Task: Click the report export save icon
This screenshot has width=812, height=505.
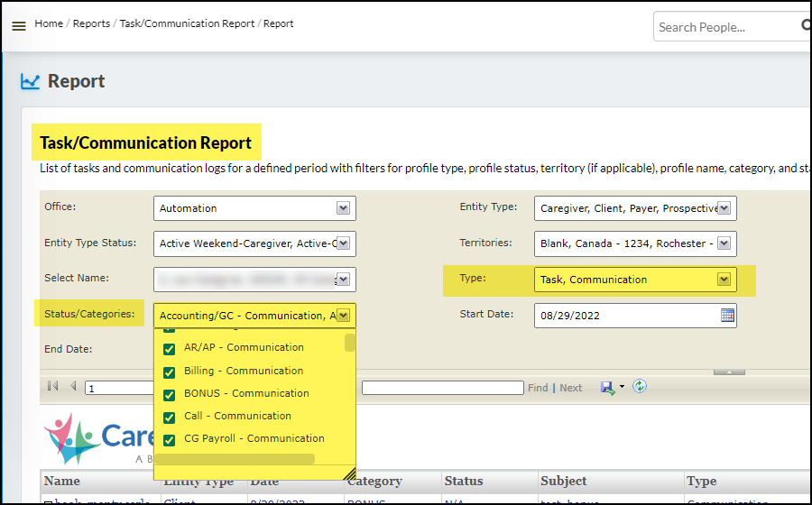Action: (609, 387)
